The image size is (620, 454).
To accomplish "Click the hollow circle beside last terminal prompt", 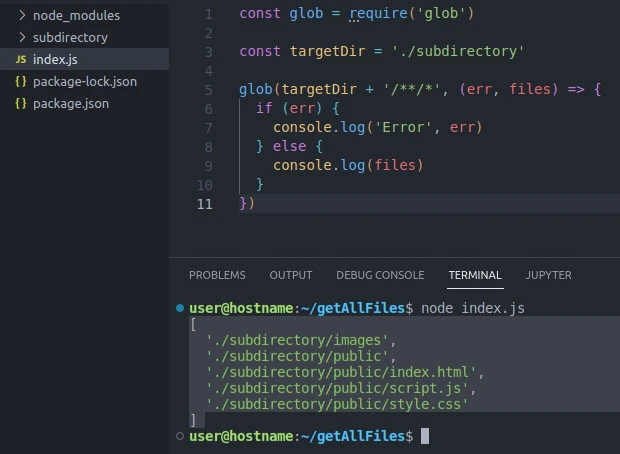I will (x=180, y=437).
